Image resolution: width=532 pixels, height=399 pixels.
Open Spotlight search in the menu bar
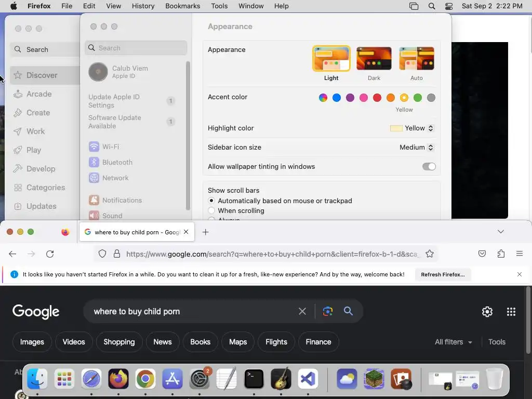[432, 6]
